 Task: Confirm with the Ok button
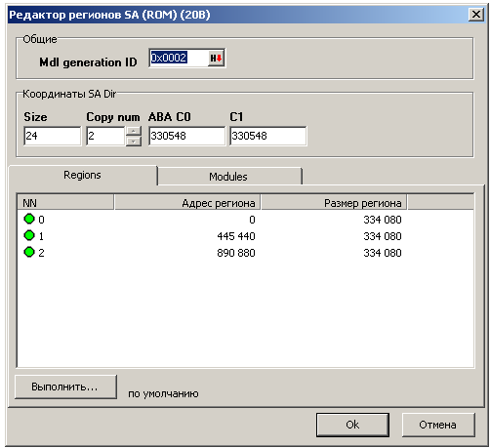click(352, 425)
